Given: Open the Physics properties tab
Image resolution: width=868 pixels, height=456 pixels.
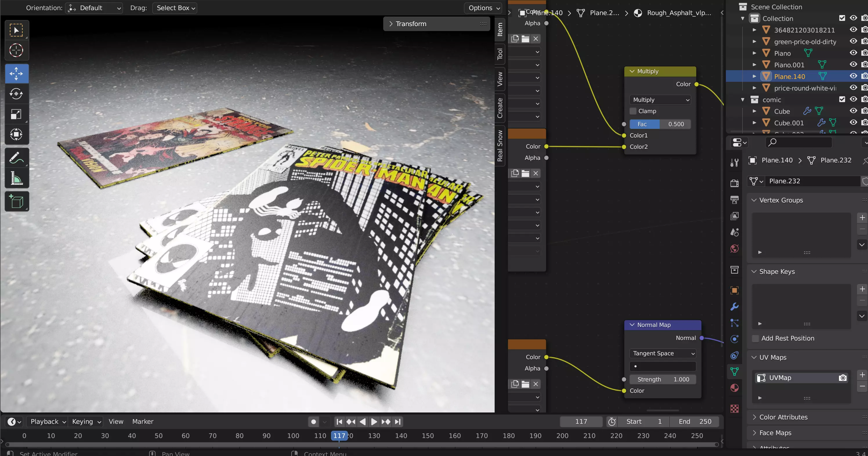Looking at the screenshot, I should click(735, 339).
